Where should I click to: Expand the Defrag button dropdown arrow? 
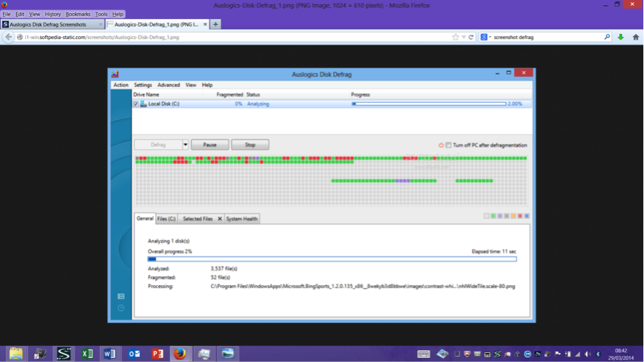185,145
